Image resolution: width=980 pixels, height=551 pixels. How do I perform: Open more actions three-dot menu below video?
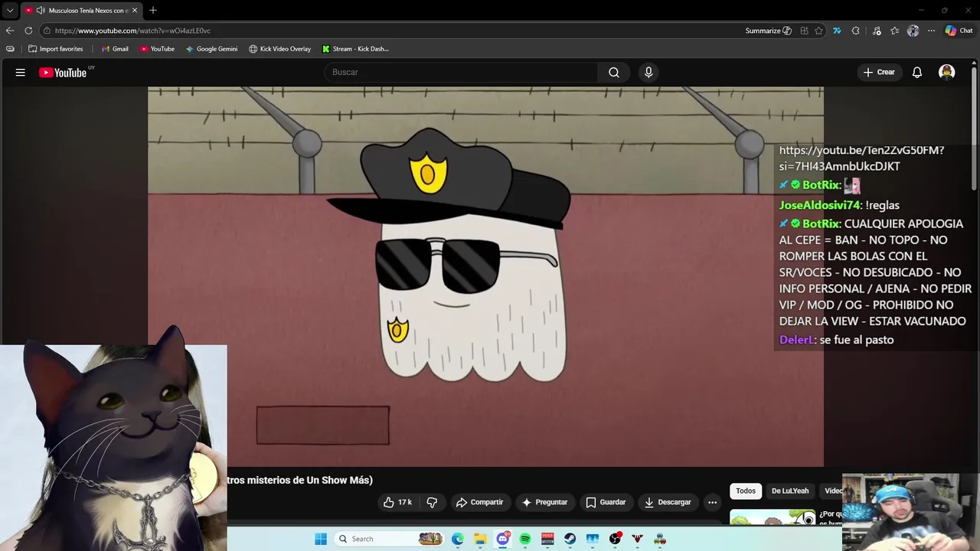(712, 502)
